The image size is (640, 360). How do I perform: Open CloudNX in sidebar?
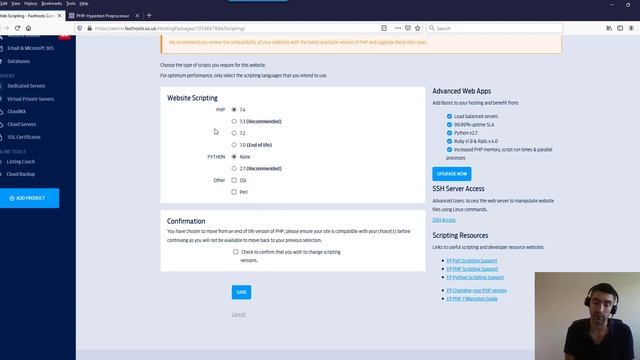click(16, 111)
